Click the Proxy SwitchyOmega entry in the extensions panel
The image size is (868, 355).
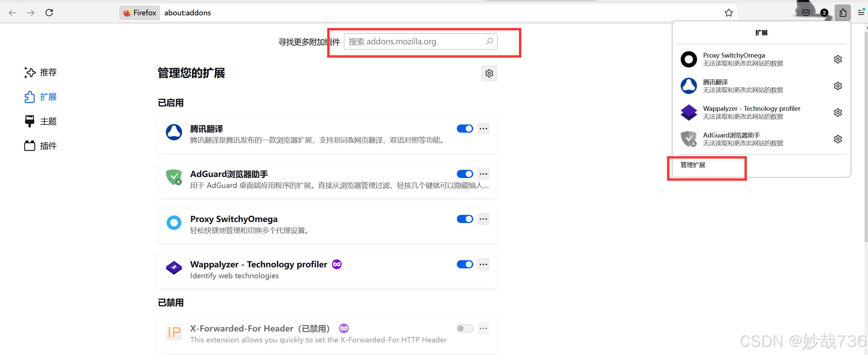(754, 59)
